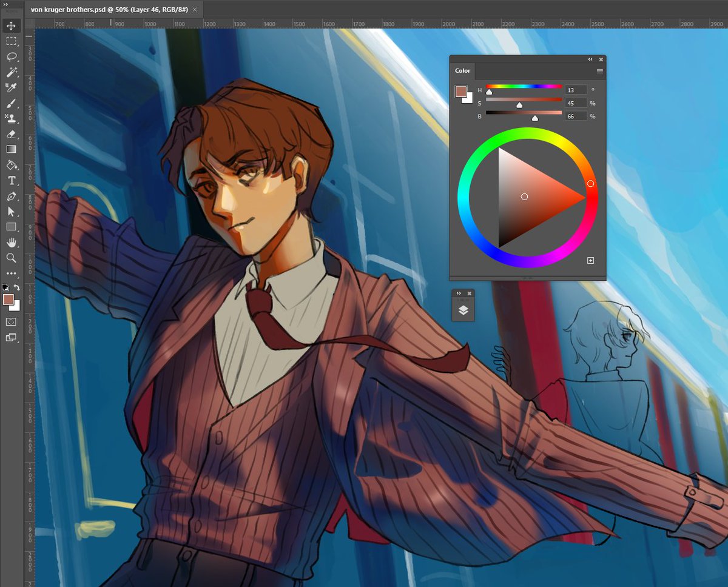Select the Path Selection arrow tool
This screenshot has width=728, height=587.
[12, 212]
